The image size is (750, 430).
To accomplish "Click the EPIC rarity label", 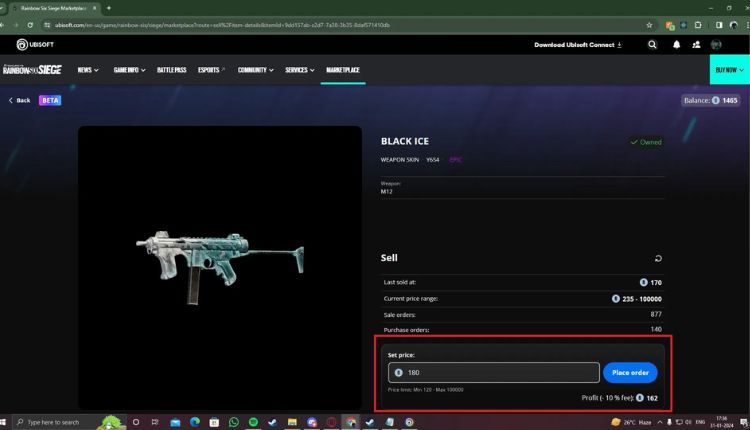I will click(456, 160).
